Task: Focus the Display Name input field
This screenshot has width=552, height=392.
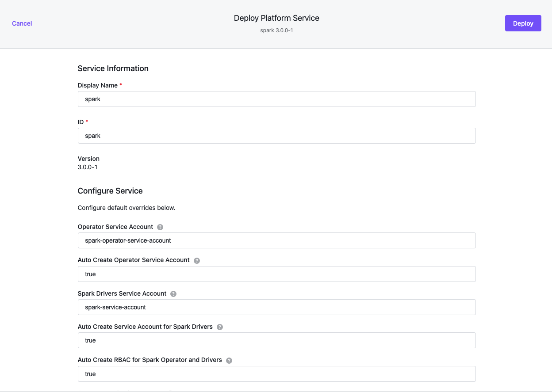Action: coord(276,99)
